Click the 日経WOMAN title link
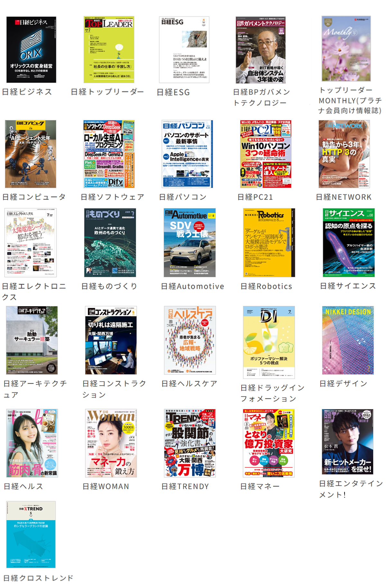This screenshot has width=386, height=588. pyautogui.click(x=106, y=486)
